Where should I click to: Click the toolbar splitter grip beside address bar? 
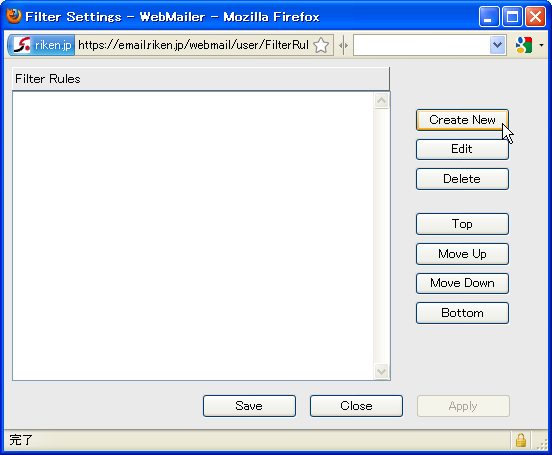pyautogui.click(x=343, y=45)
